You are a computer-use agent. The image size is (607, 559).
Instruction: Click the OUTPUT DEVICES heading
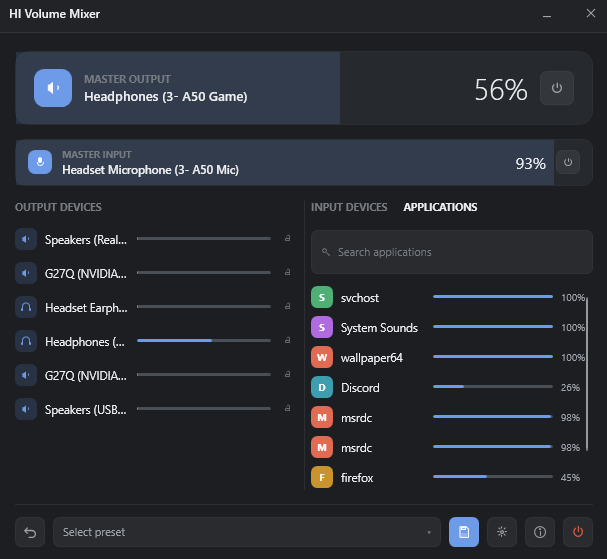(58, 207)
